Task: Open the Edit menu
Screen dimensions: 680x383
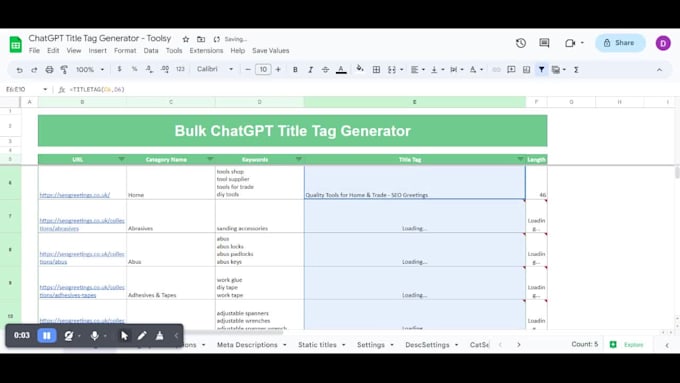Action: [53, 51]
